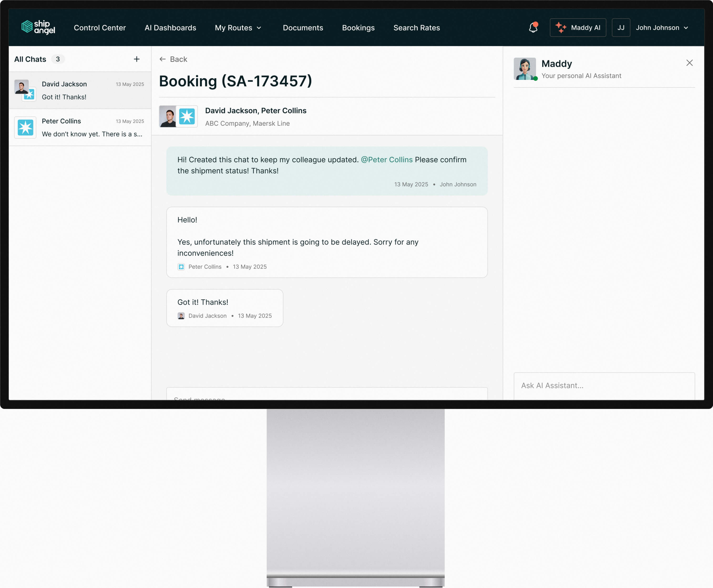
Task: Open the Search Rates page
Action: point(416,28)
